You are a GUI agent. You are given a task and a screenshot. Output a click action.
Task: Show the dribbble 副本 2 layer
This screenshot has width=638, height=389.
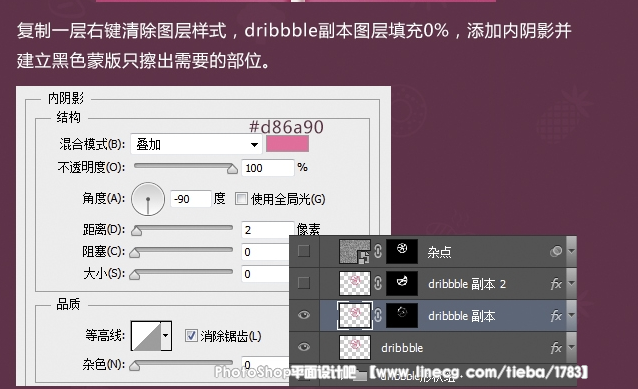point(304,283)
